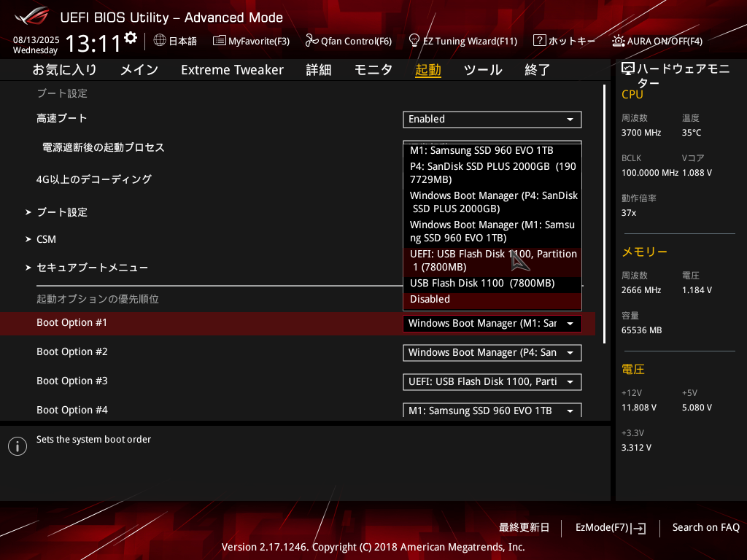Image resolution: width=747 pixels, height=560 pixels.
Task: Open the Boot Option #2 dropdown
Action: (492, 353)
